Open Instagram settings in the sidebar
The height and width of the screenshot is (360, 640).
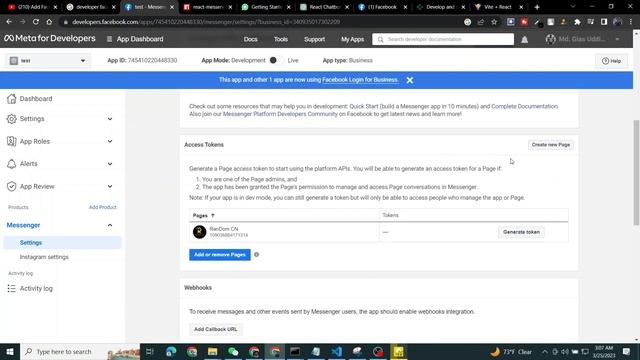[x=44, y=257]
